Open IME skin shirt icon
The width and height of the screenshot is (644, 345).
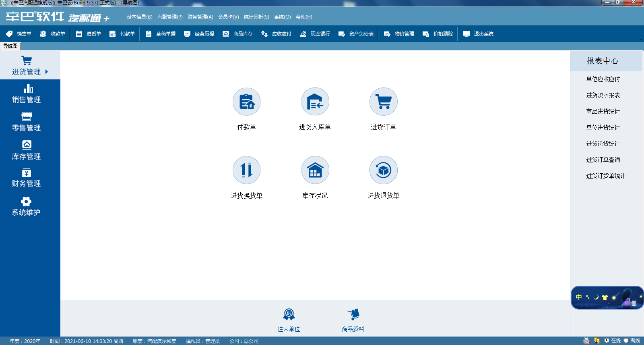click(605, 297)
